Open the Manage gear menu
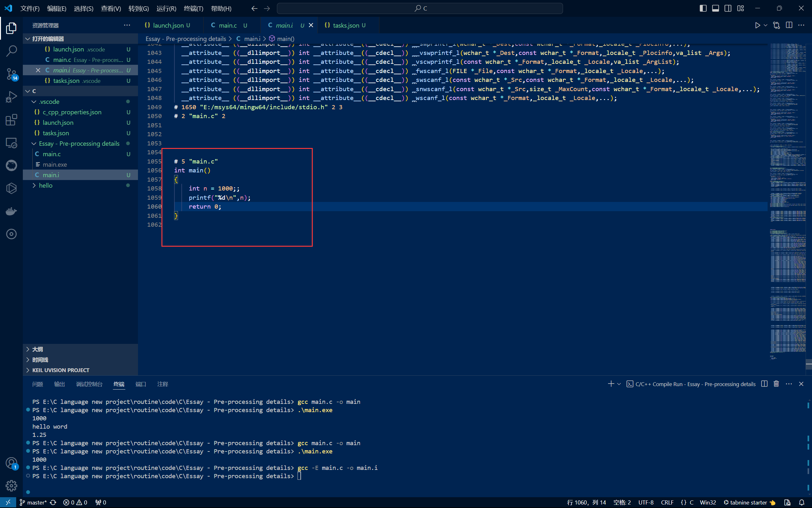This screenshot has height=508, width=812. pos(11,486)
